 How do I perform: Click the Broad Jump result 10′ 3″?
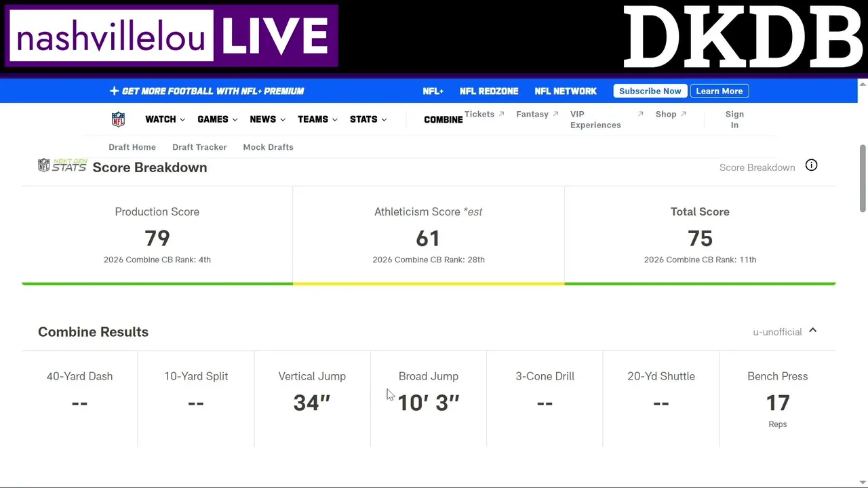point(429,403)
